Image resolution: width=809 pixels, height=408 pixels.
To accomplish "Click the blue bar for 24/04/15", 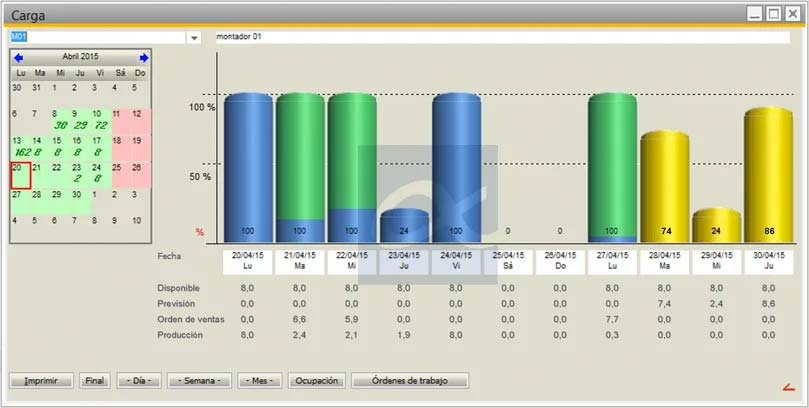I will click(456, 168).
